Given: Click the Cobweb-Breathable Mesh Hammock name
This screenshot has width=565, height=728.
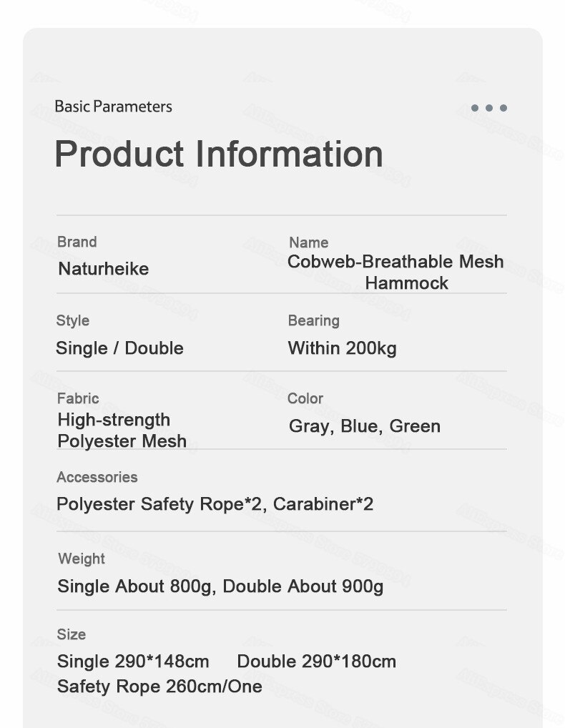Looking at the screenshot, I should point(395,272).
